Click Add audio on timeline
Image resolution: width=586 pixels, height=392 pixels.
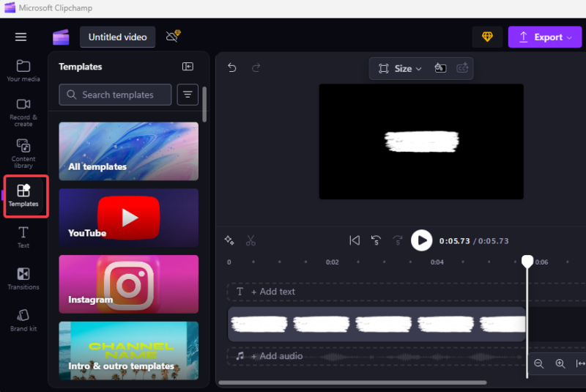277,356
